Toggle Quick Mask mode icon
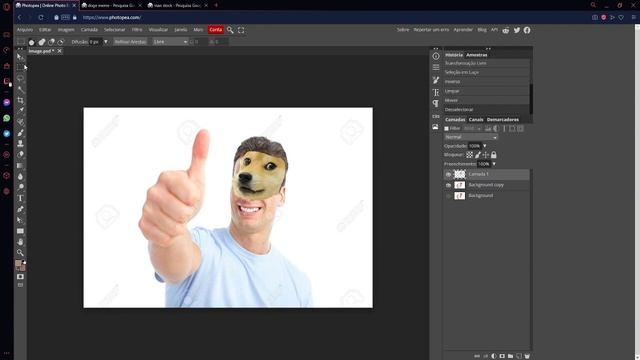This screenshot has height=360, width=640. click(20, 277)
